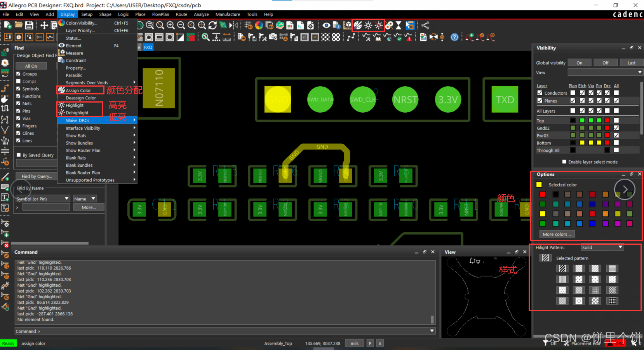644x350 pixels.
Task: Click the DRC warning triangle toolbar icon
Action: tap(408, 37)
